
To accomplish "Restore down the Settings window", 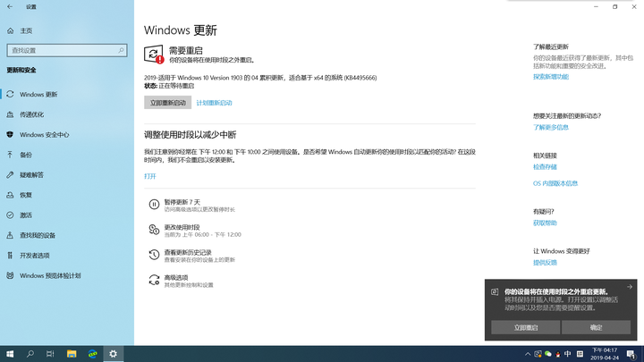I will pos(614,6).
